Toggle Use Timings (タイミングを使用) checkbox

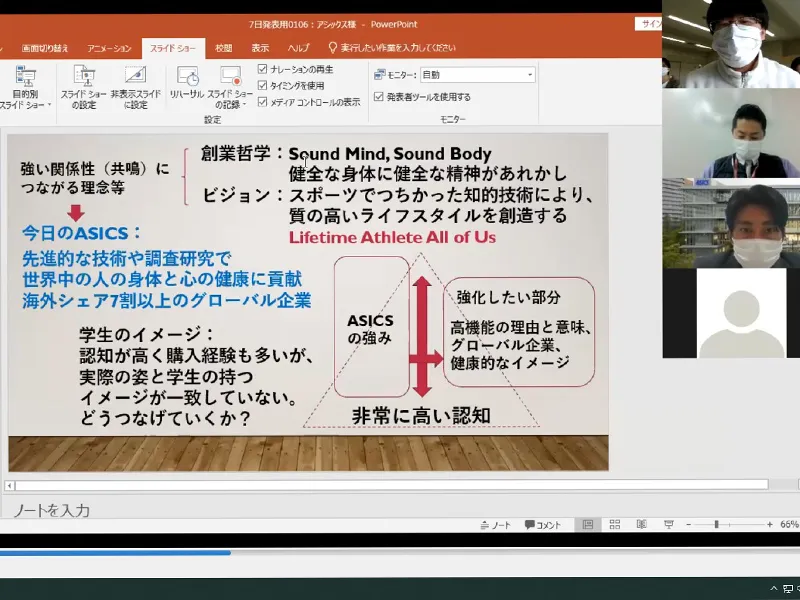pyautogui.click(x=262, y=85)
